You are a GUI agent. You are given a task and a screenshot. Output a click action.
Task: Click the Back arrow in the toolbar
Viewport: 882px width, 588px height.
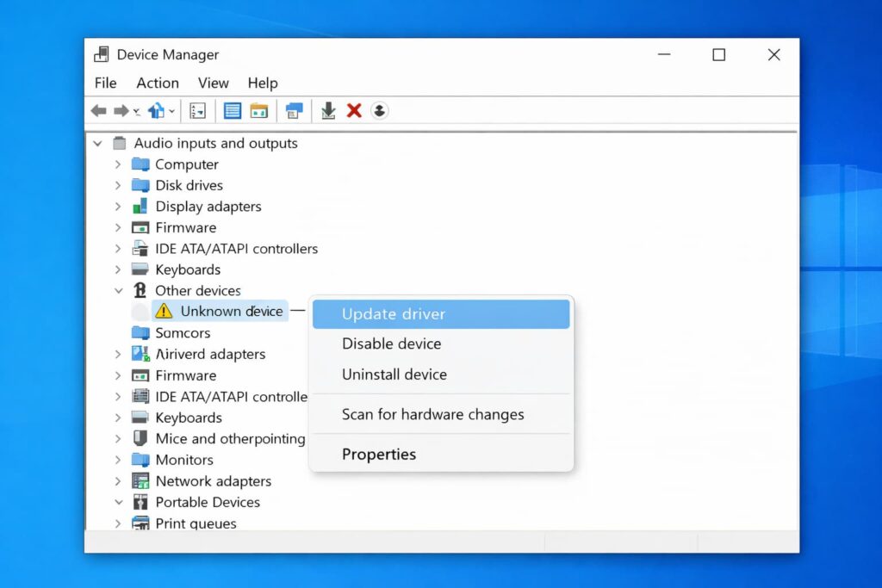[99, 111]
